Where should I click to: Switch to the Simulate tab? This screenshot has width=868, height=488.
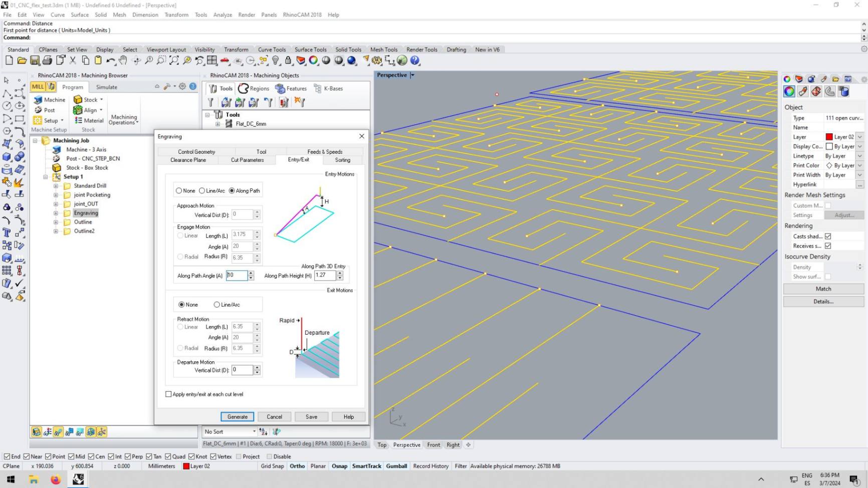pos(107,87)
